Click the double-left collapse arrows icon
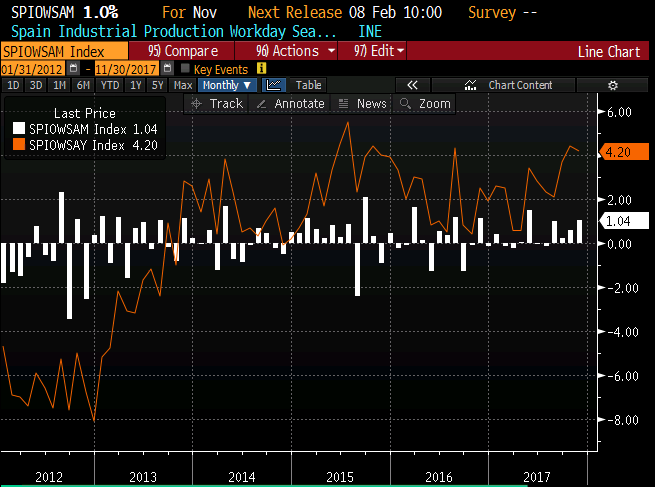The width and height of the screenshot is (655, 487). [x=411, y=85]
